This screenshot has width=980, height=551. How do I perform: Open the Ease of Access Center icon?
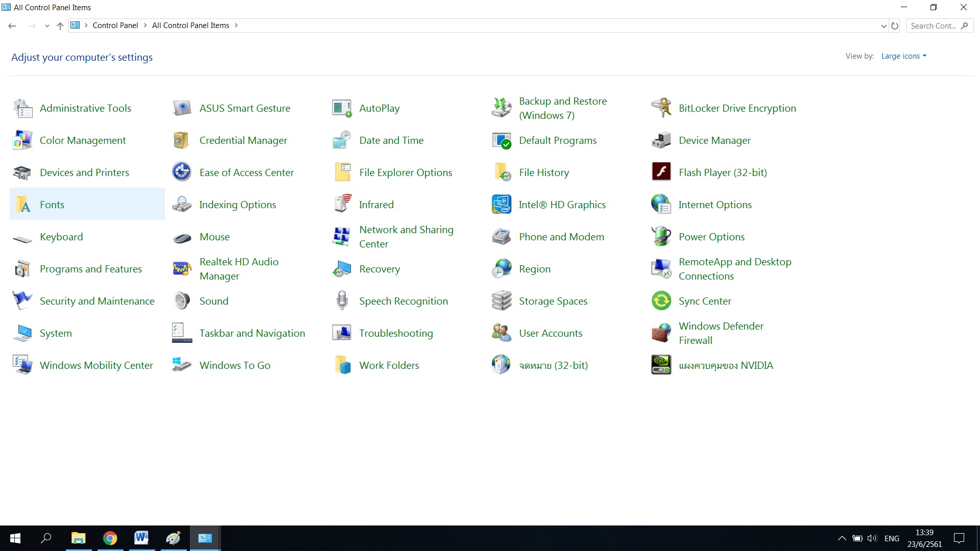pyautogui.click(x=182, y=172)
